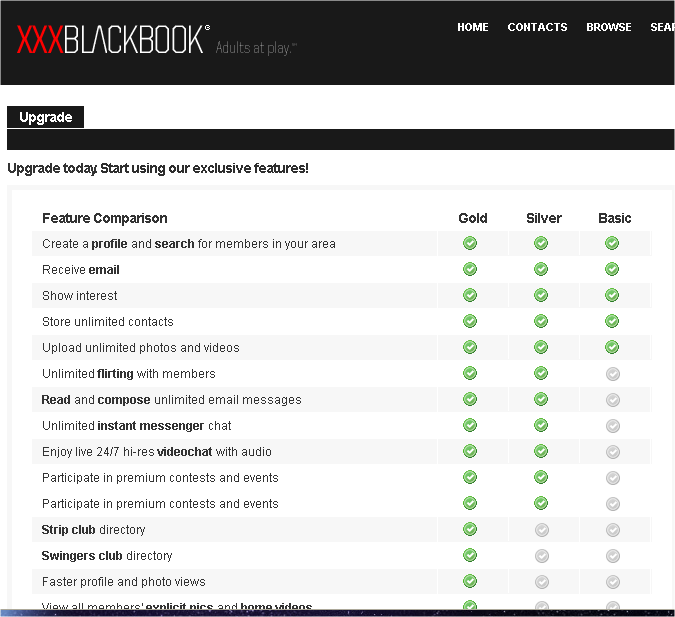Screen dimensions: 675x617
Task: Click the Gold column header
Action: 473,218
